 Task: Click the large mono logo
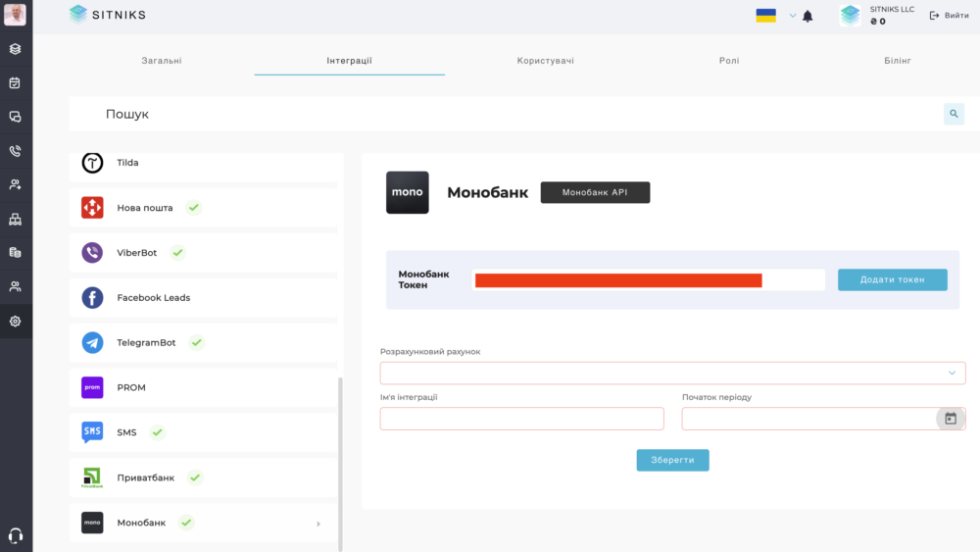tap(408, 192)
